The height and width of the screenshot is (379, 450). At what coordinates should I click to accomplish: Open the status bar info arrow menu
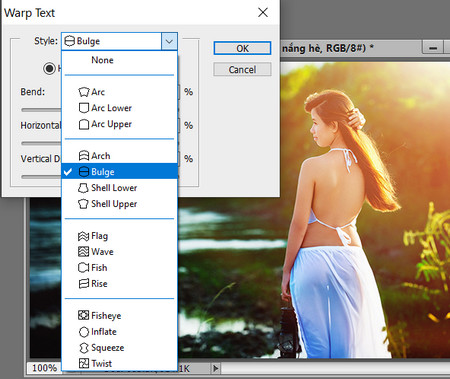click(x=216, y=368)
